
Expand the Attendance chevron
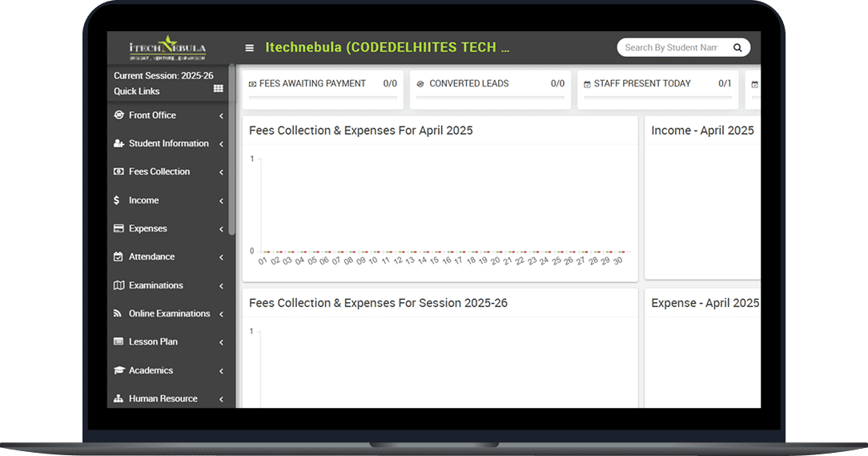(x=221, y=257)
